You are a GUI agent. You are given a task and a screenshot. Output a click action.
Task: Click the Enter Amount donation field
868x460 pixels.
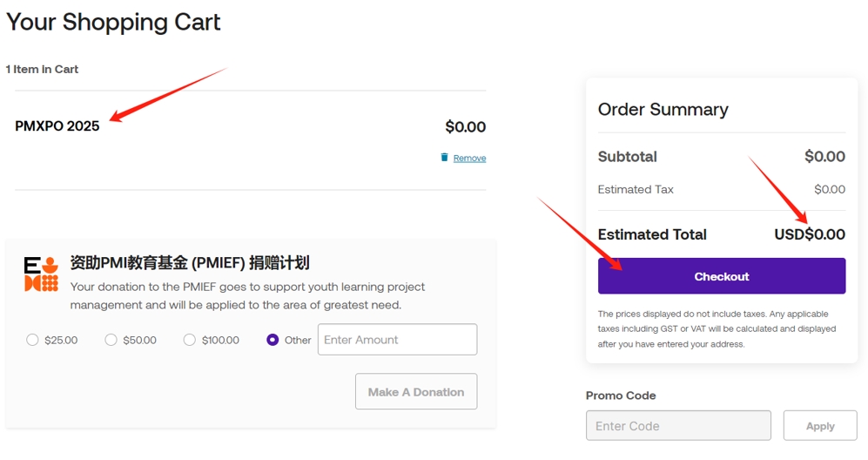[398, 339]
